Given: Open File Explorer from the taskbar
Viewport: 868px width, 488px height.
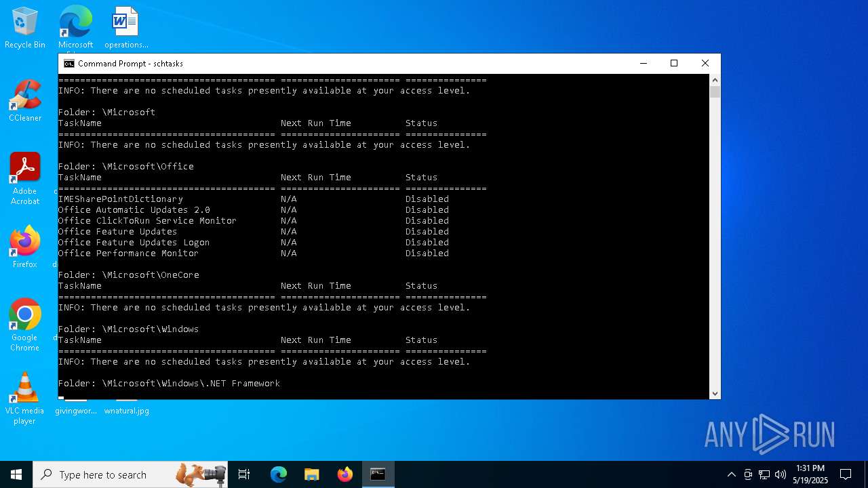Looking at the screenshot, I should [312, 474].
